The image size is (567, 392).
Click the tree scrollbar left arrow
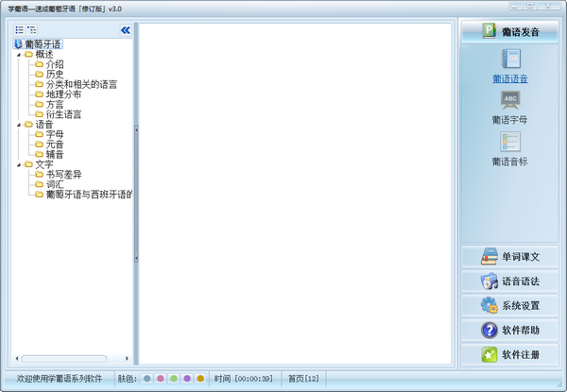pos(17,358)
